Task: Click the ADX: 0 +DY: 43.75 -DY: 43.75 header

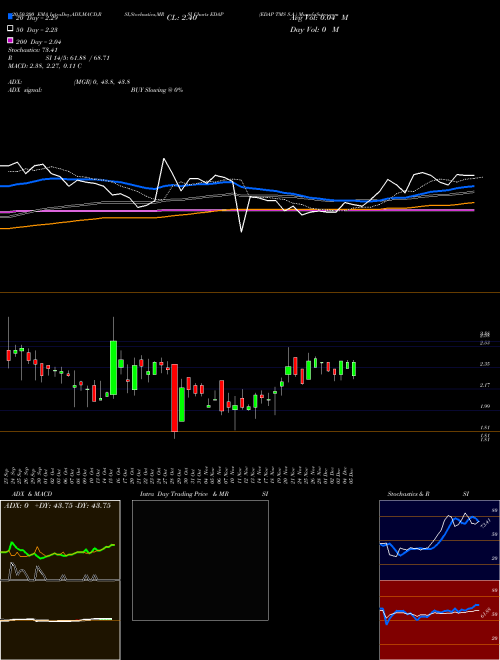Action: [57, 506]
